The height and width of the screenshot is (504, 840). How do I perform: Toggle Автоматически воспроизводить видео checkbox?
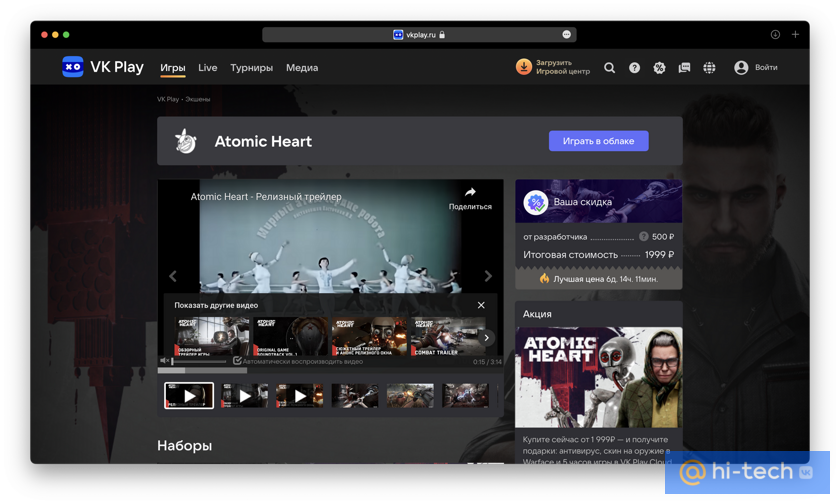point(237,361)
